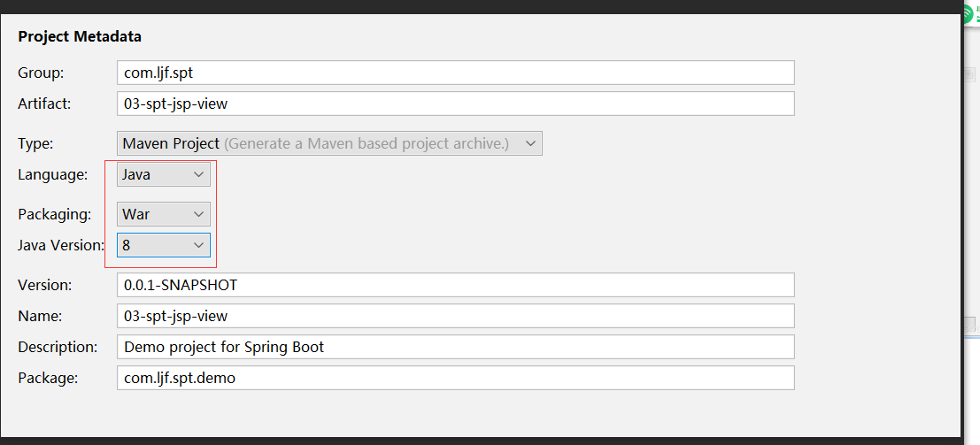
Task: Click the Package label text
Action: tap(48, 378)
